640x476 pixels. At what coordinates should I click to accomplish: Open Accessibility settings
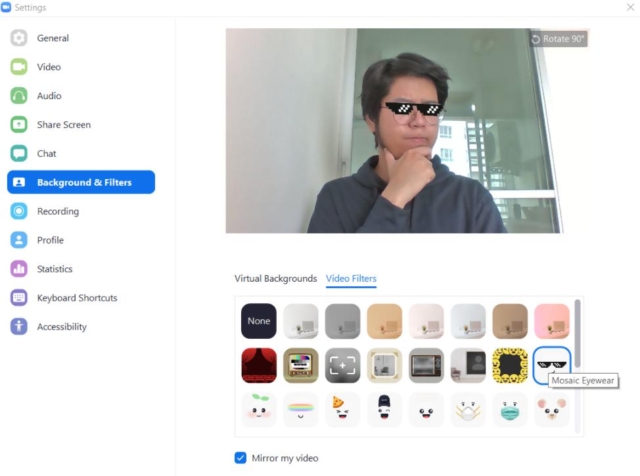[61, 327]
